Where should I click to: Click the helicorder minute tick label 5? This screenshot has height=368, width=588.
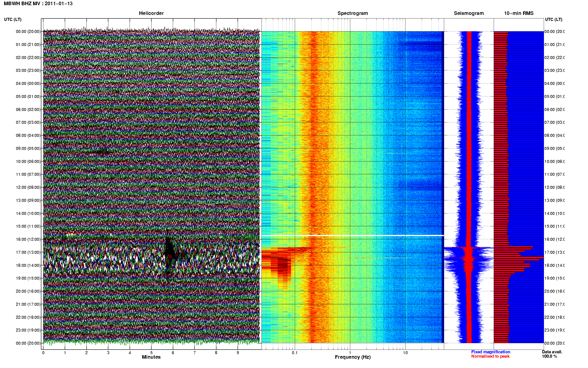coord(151,353)
